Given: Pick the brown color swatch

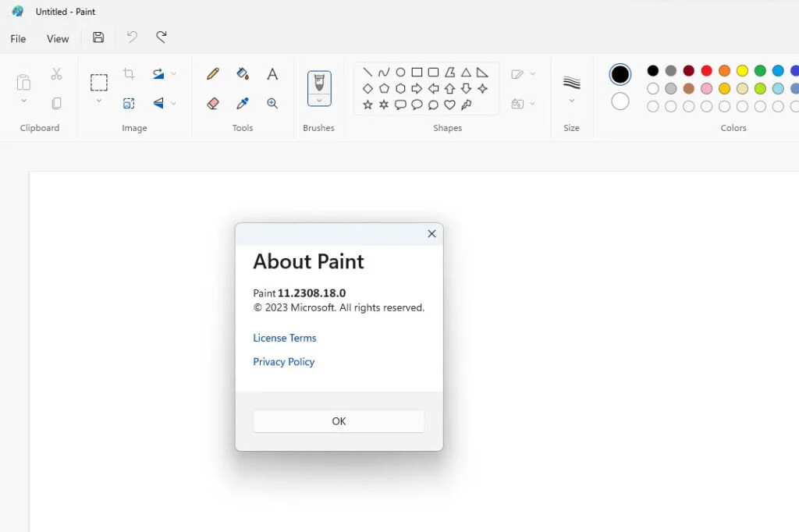Looking at the screenshot, I should (688, 89).
